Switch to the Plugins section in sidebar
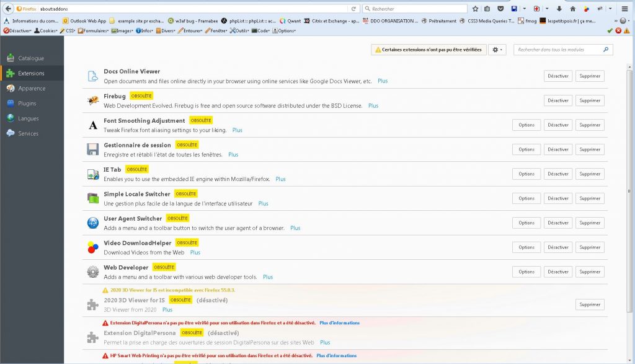This screenshot has width=635, height=364. pos(27,104)
